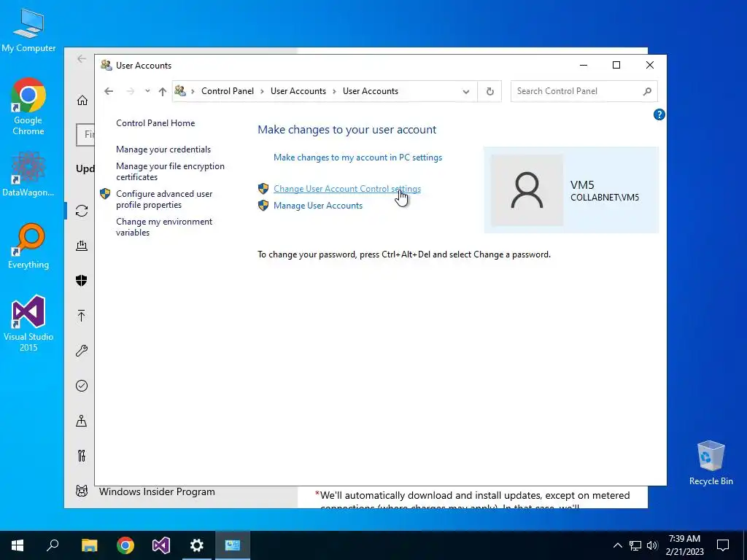This screenshot has width=747, height=560.
Task: Open Manage your file encryption certificates
Action: point(170,171)
